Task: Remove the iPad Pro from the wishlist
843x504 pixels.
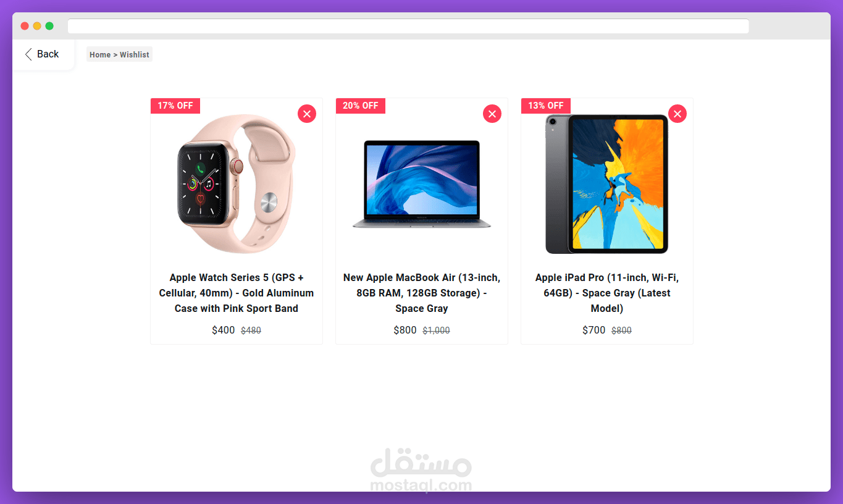Action: [677, 114]
